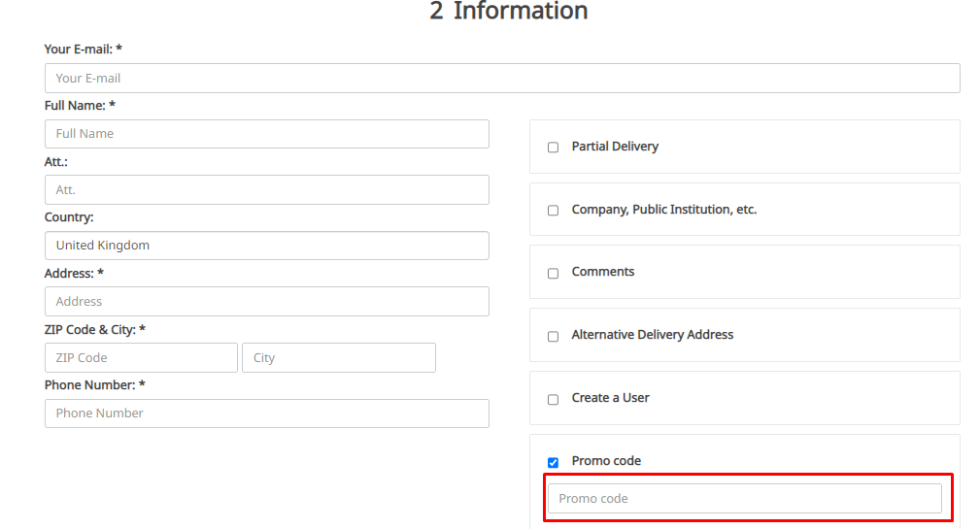Open the Country dropdown showing United Kingdom
The height and width of the screenshot is (529, 980).
(x=267, y=246)
